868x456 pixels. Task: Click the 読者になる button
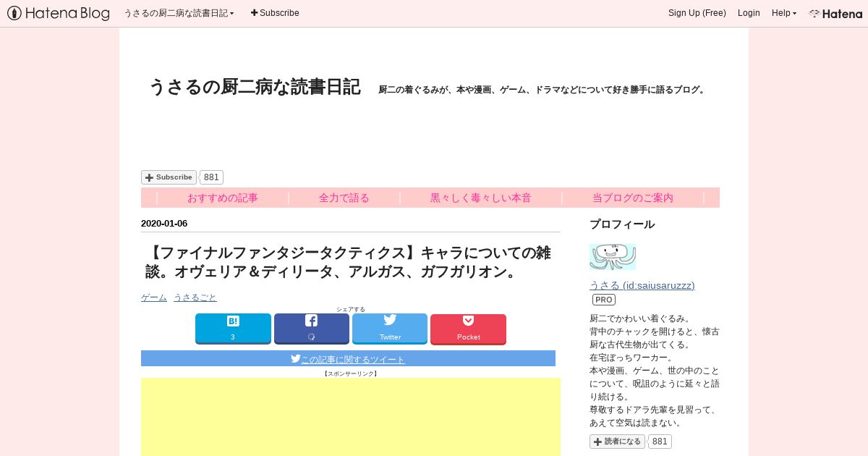tap(617, 442)
